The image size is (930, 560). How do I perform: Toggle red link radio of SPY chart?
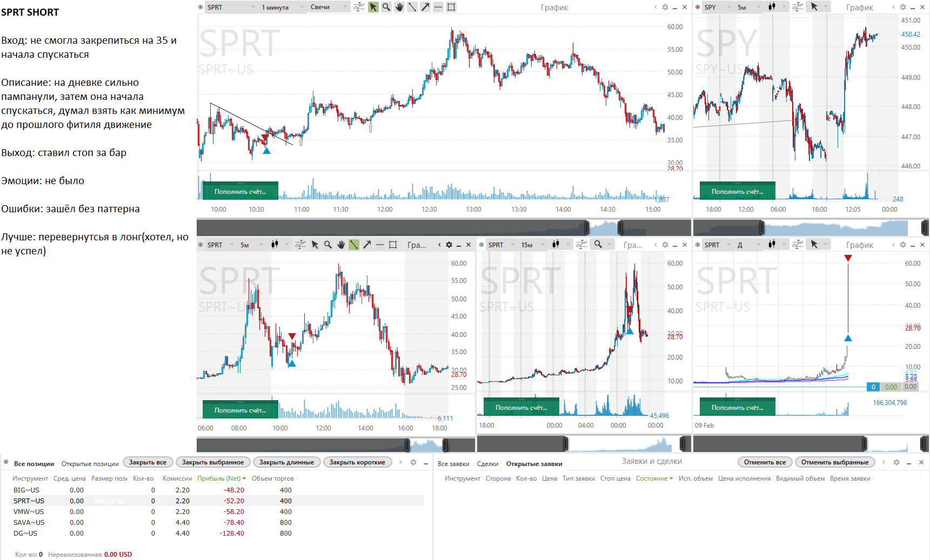pos(698,7)
